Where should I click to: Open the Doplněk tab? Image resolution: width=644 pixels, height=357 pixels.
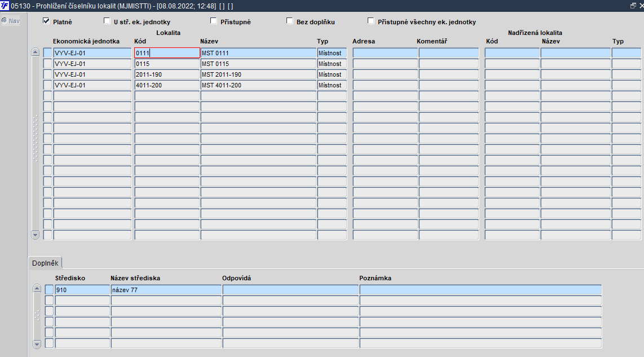click(45, 263)
